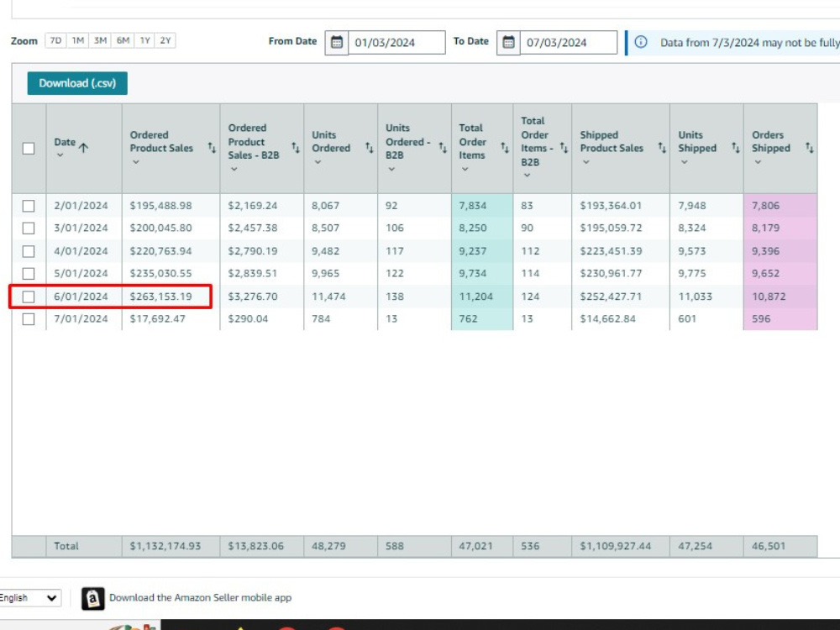840x630 pixels.
Task: Click sort arrows on Orders Shipped column
Action: [x=810, y=148]
